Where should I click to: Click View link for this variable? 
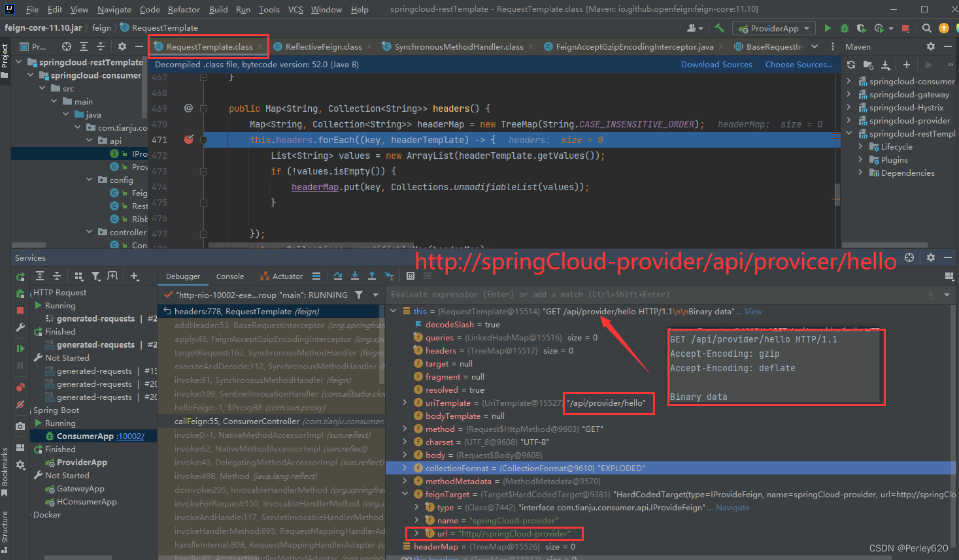753,311
